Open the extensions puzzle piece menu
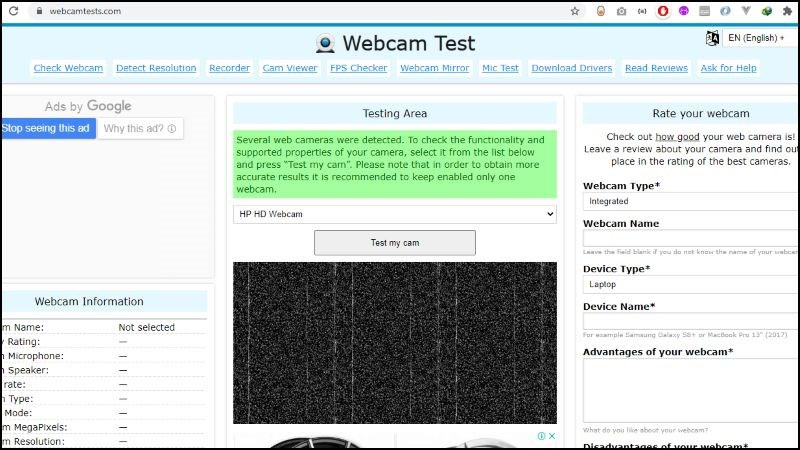 [789, 11]
